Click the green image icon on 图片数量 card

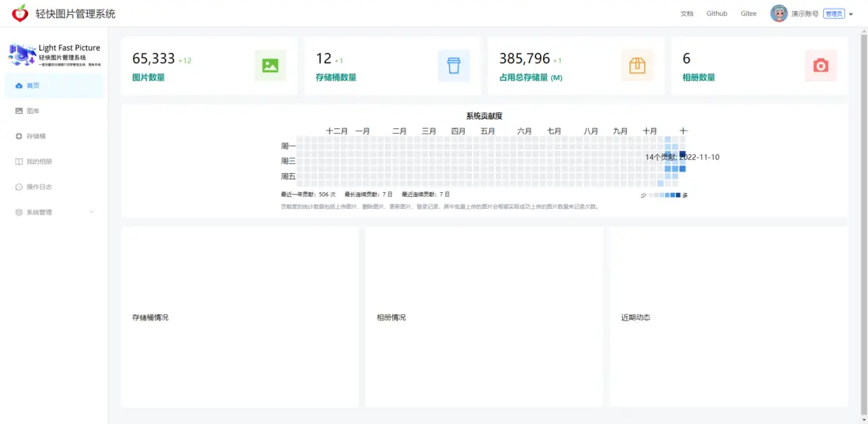tap(270, 66)
